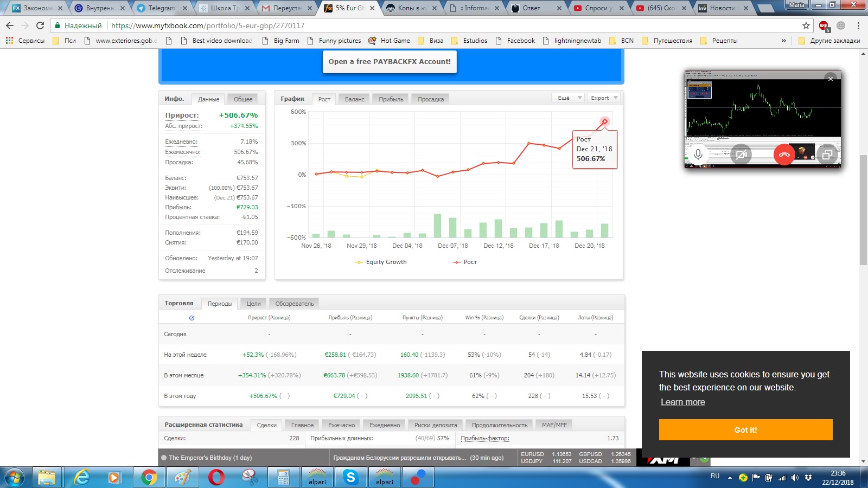The height and width of the screenshot is (488, 868).
Task: Open the Общее tab in the Инфо panel
Action: pyautogui.click(x=243, y=99)
